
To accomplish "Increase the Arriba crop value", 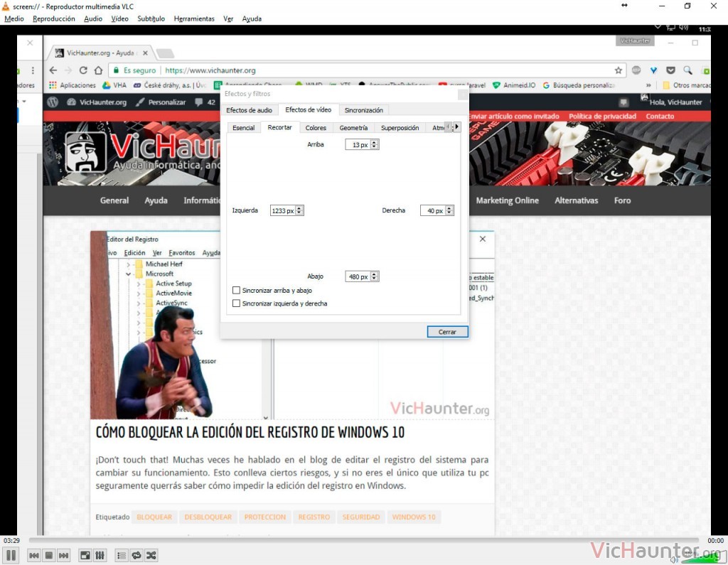I will pyautogui.click(x=374, y=142).
